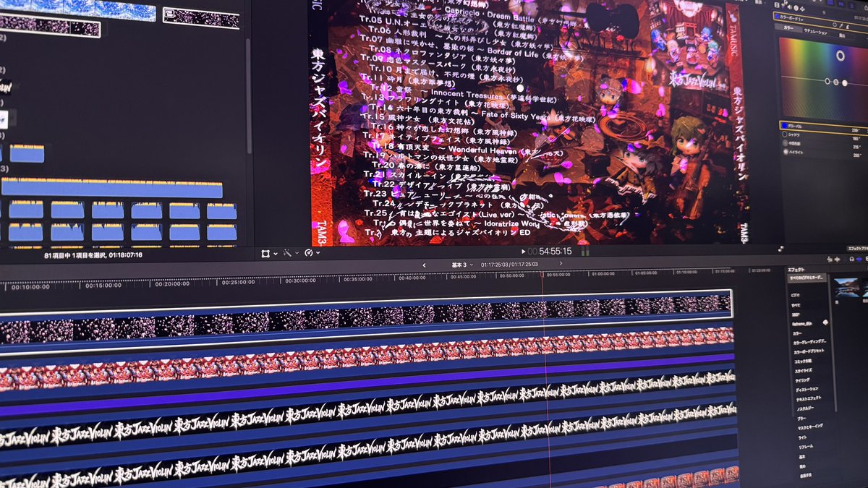The width and height of the screenshot is (868, 488).
Task: Select the ブラー effects category
Action: (x=801, y=418)
